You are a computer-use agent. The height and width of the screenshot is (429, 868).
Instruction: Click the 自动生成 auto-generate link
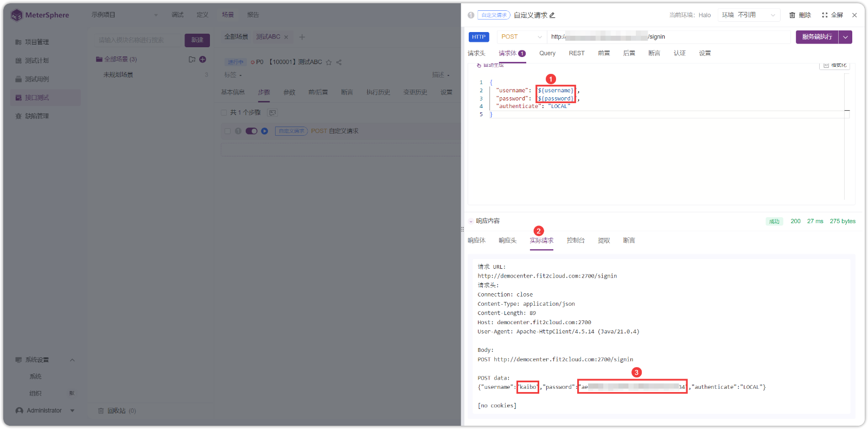pyautogui.click(x=490, y=65)
